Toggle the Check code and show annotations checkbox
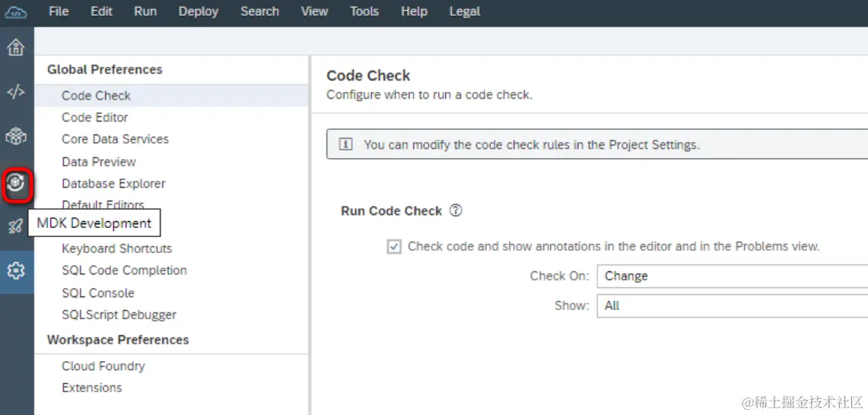This screenshot has width=868, height=415. point(394,246)
